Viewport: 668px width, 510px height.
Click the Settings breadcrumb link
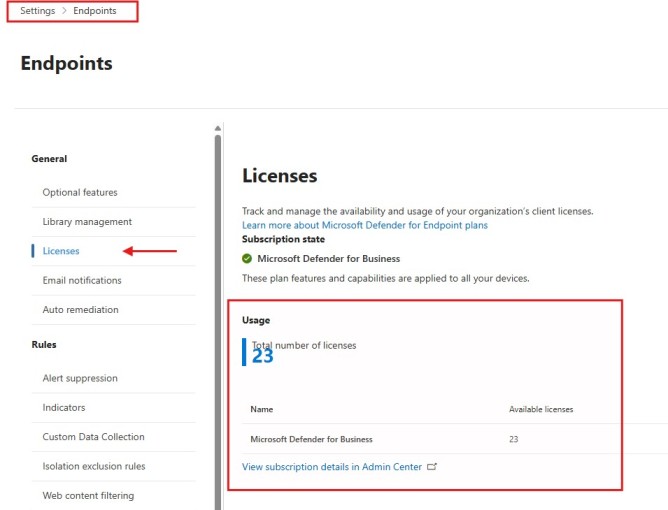point(37,11)
